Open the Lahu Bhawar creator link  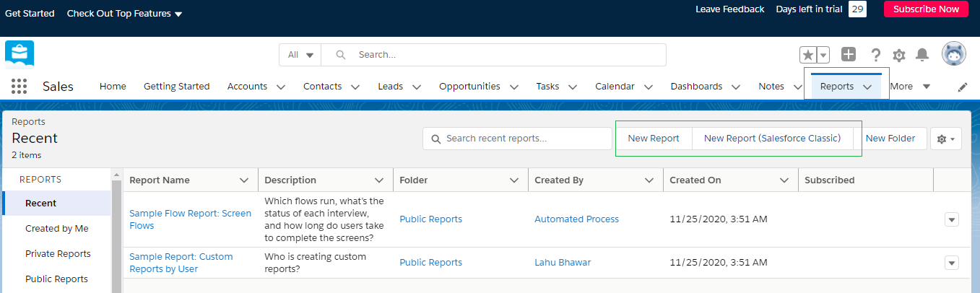tap(563, 263)
